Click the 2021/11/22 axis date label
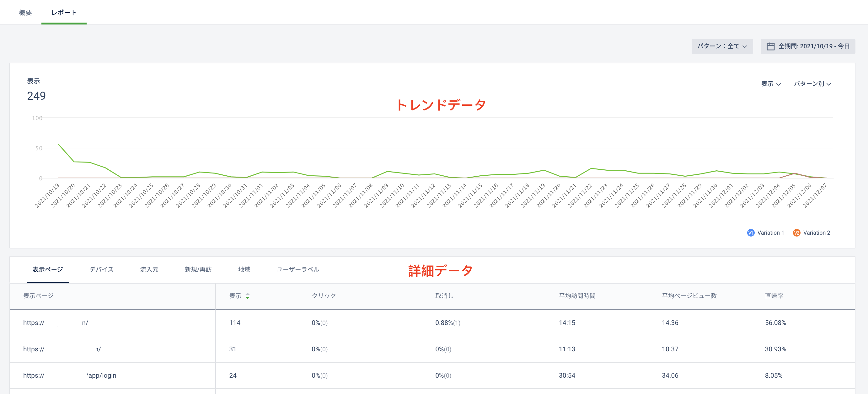Screen dimensions: 868x394 (x=580, y=195)
